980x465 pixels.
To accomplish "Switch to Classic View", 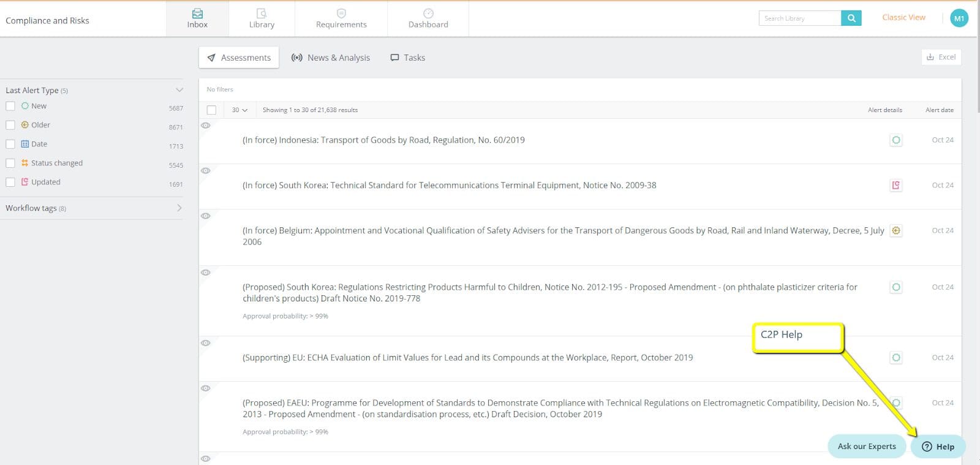I will pyautogui.click(x=903, y=18).
